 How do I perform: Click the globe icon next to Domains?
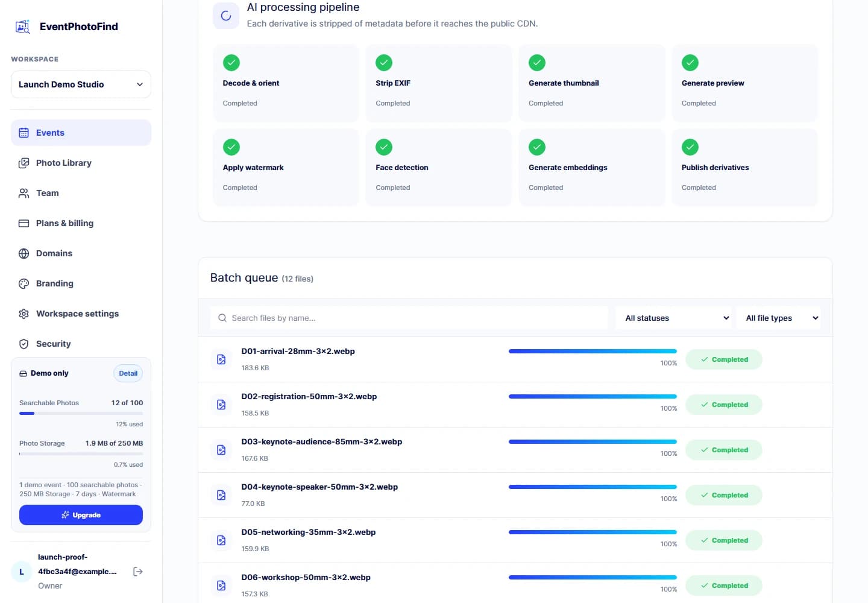(x=24, y=253)
